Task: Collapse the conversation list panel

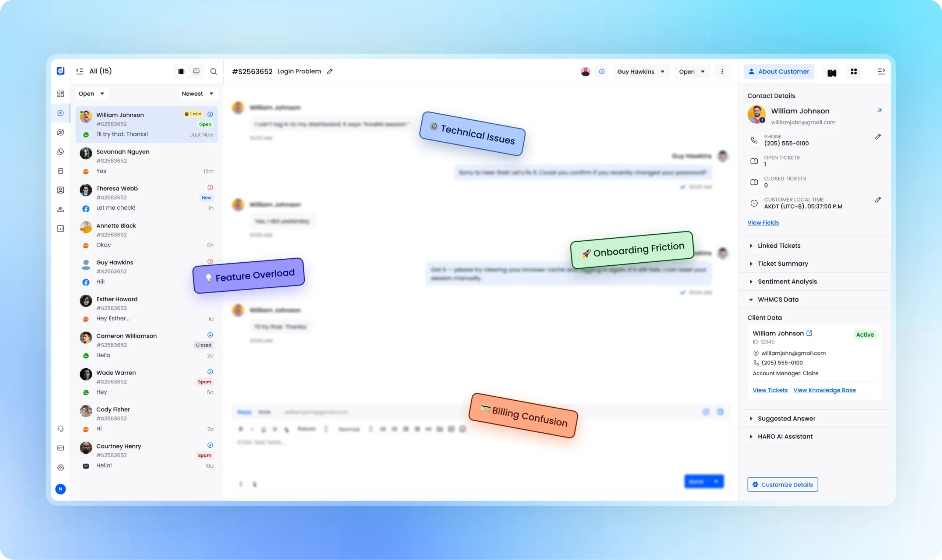Action: click(x=79, y=71)
